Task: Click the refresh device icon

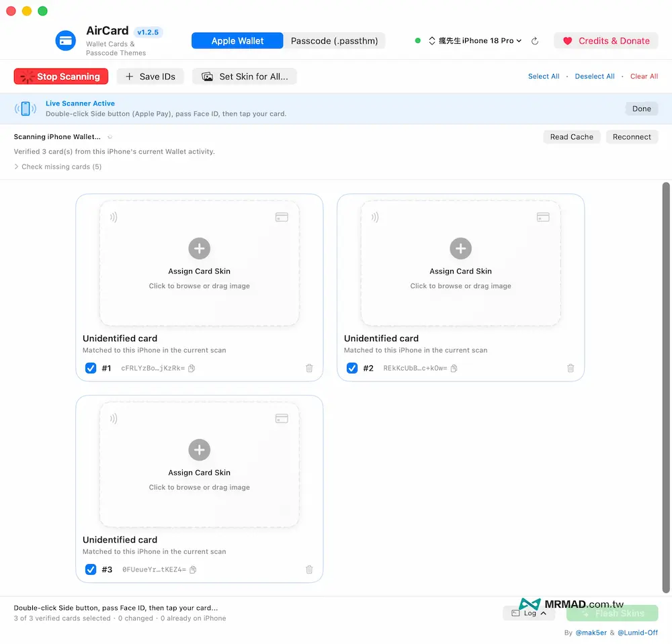Action: point(534,41)
